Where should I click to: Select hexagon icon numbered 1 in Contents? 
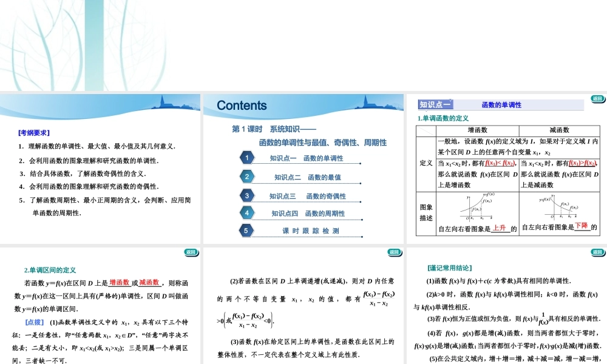tap(247, 158)
